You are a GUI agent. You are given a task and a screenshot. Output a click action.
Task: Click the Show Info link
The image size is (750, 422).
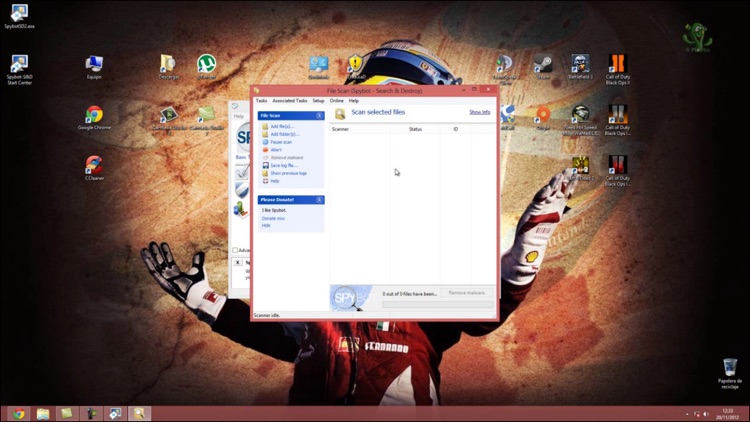click(x=479, y=112)
